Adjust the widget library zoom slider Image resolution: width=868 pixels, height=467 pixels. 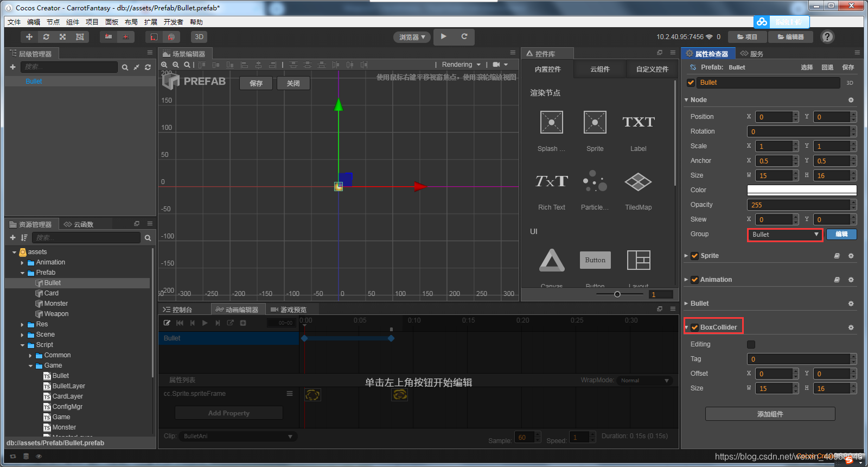coord(617,294)
